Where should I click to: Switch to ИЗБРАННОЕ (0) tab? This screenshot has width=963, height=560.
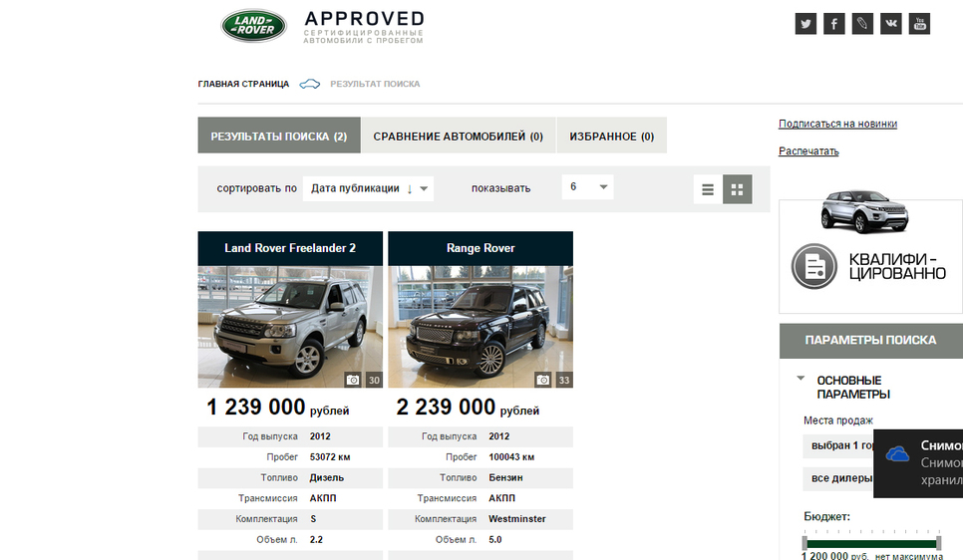point(612,136)
